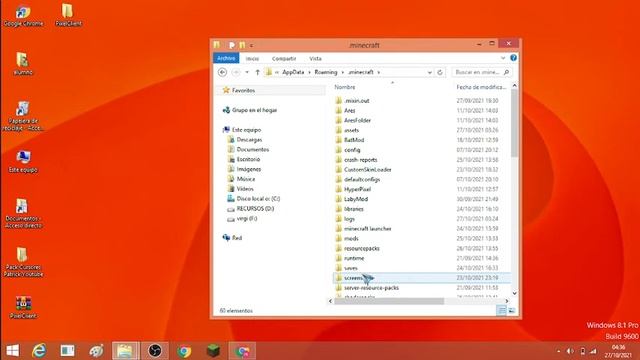Viewport: 640px width, 360px height.
Task: Open Documentos - Acceso directo shortcut
Action: (x=23, y=213)
